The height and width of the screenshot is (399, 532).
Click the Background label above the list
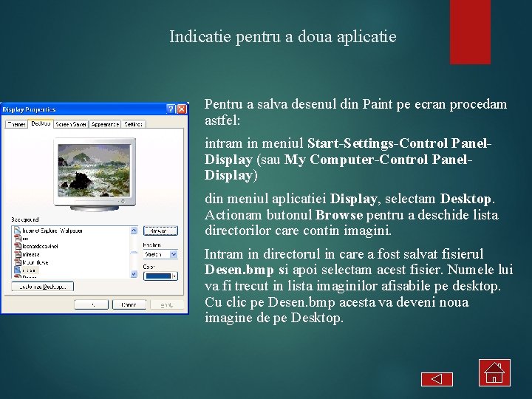(x=25, y=219)
